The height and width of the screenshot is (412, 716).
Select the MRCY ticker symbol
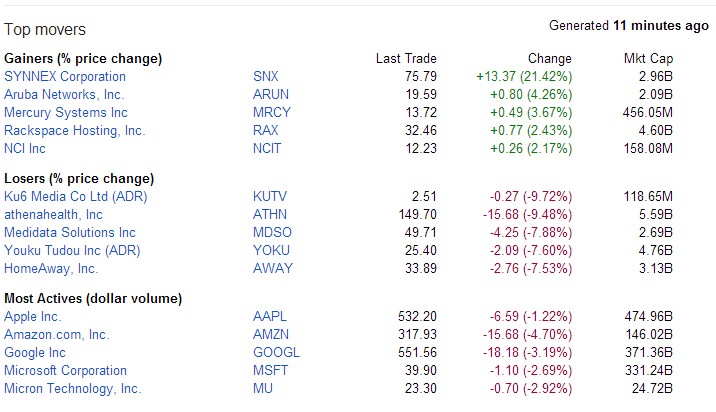(272, 112)
